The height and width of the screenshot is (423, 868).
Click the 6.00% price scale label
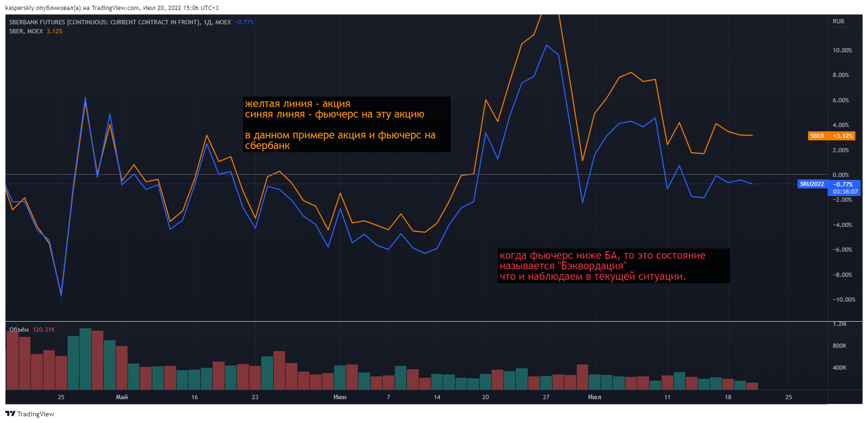841,100
